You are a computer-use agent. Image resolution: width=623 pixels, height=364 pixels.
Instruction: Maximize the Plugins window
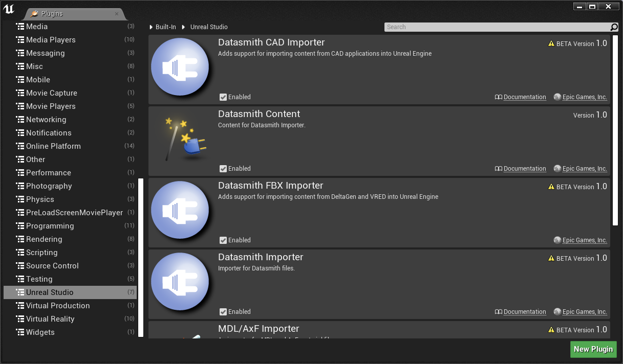pyautogui.click(x=592, y=6)
